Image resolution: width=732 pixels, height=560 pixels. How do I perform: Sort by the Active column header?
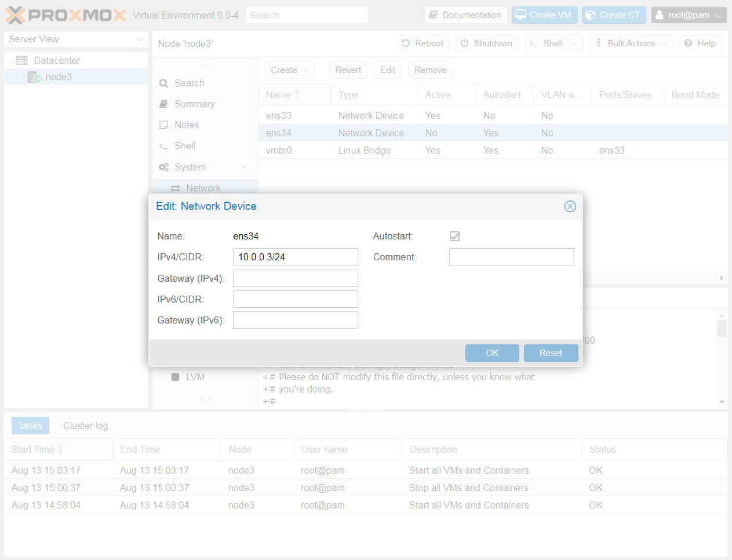(x=446, y=94)
